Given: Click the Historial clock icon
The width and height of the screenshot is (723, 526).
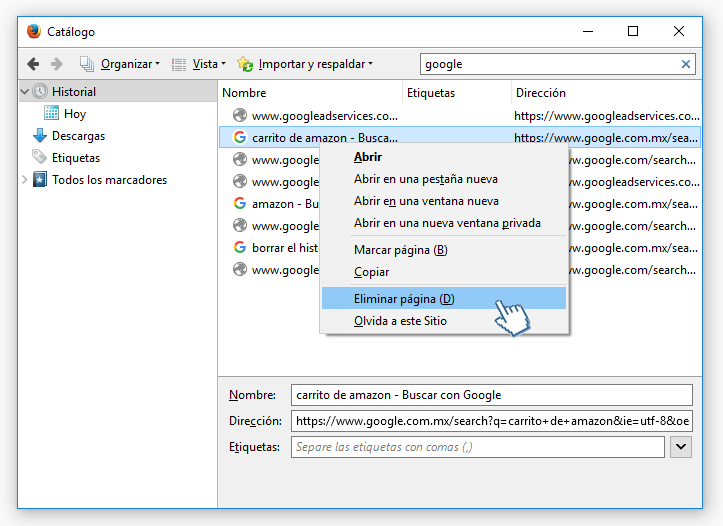Looking at the screenshot, I should point(40,91).
